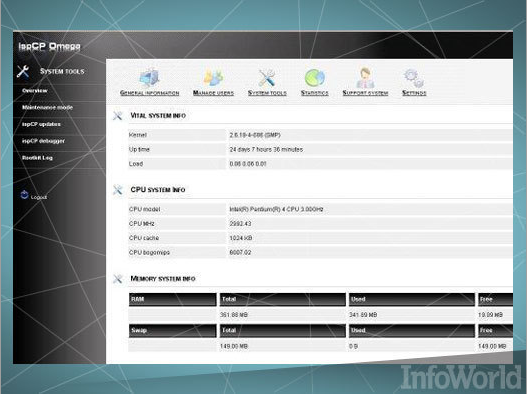Click the Total header in the RAM row
527x394 pixels.
(x=283, y=300)
